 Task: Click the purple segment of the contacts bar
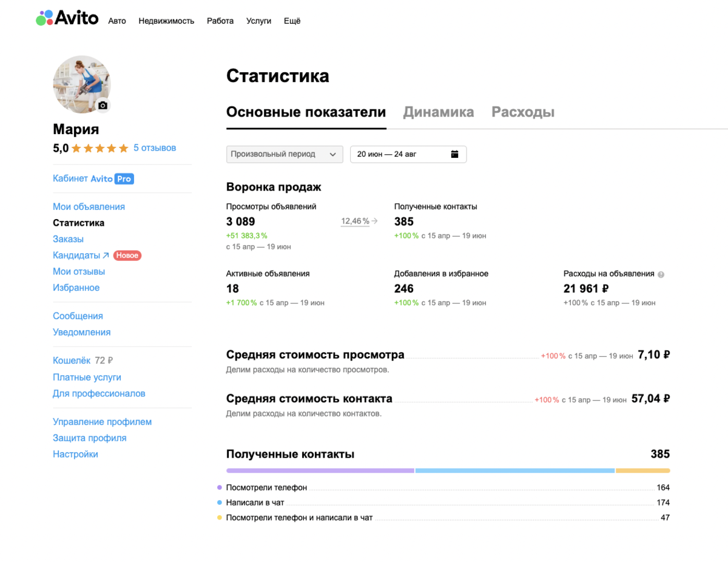[x=320, y=470]
